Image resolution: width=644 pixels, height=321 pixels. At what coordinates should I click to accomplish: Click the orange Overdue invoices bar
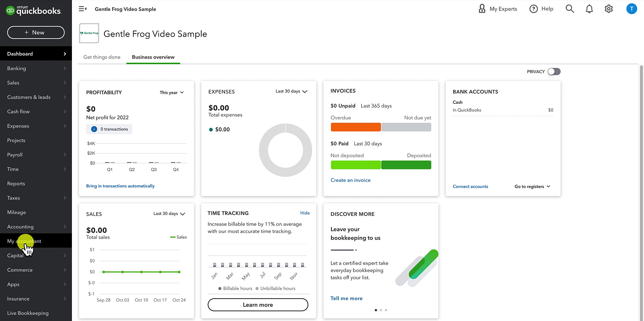tap(356, 127)
